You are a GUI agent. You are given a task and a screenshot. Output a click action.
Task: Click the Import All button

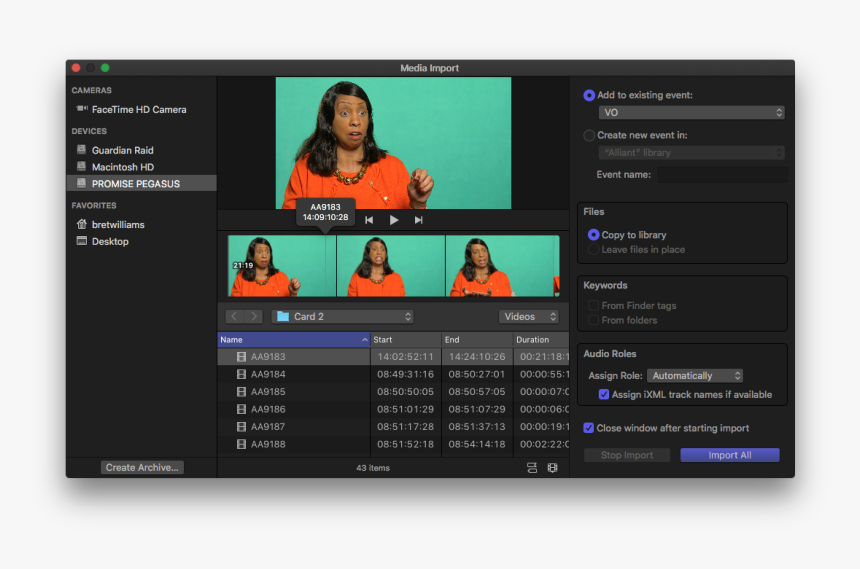click(x=729, y=455)
